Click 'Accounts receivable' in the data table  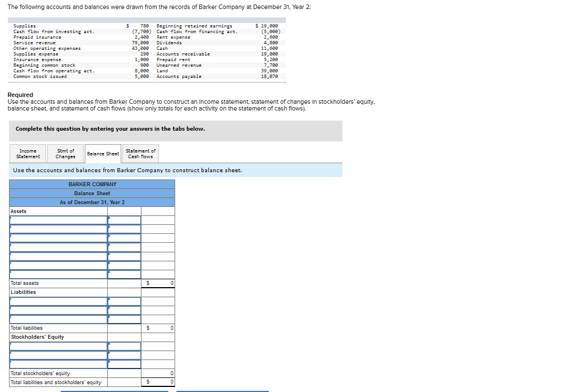point(183,54)
